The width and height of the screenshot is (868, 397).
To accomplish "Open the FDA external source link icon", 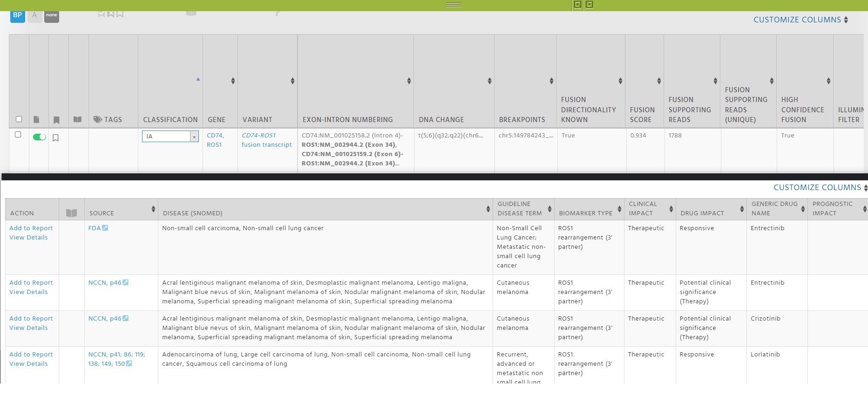I will [105, 228].
